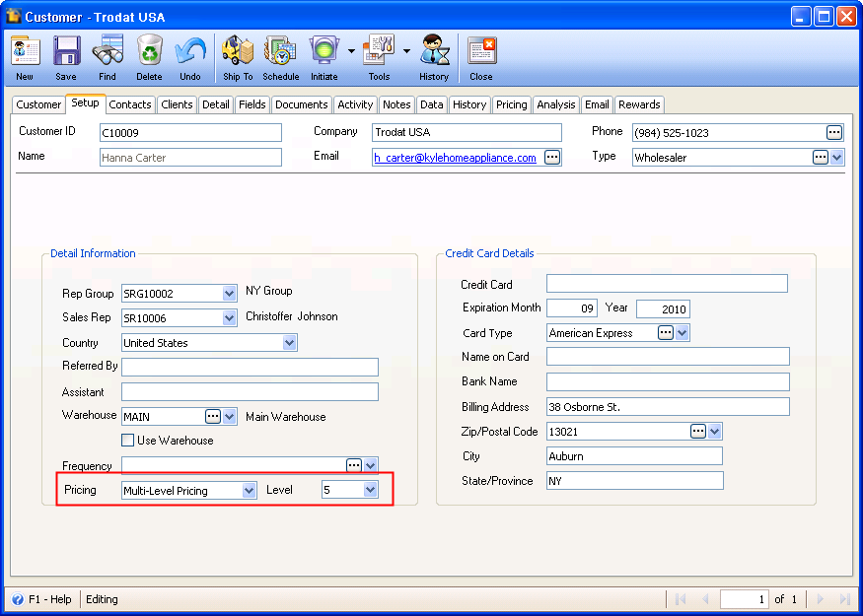The image size is (863, 616).
Task: Switch to the Customer tab
Action: tap(38, 104)
